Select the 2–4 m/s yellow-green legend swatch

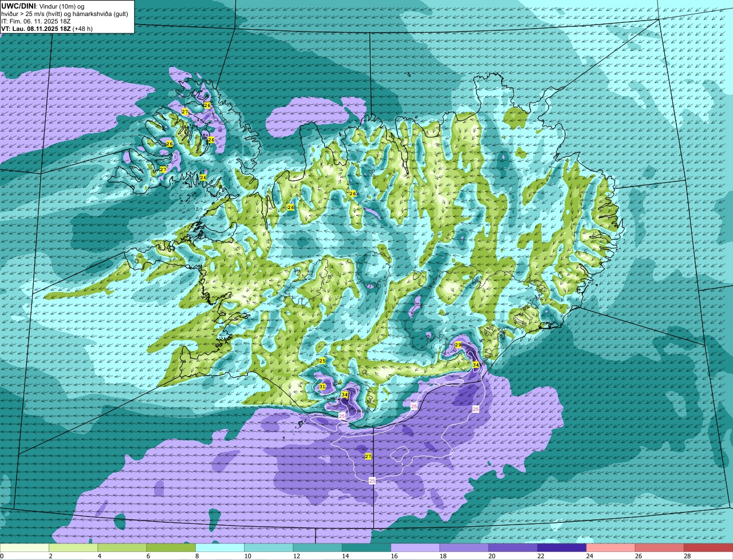[73, 548]
